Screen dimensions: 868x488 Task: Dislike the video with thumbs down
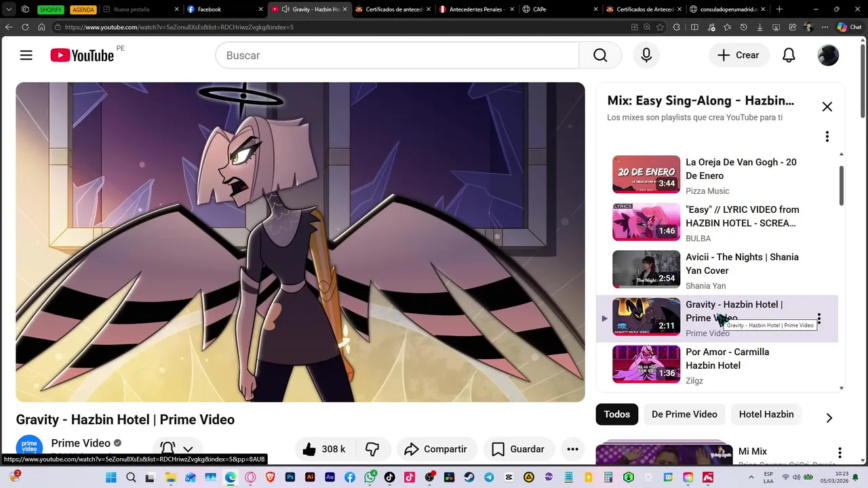[372, 449]
